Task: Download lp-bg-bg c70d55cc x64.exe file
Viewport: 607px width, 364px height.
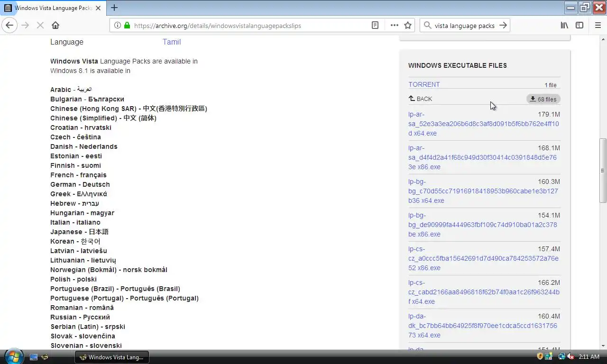Action: pos(483,191)
